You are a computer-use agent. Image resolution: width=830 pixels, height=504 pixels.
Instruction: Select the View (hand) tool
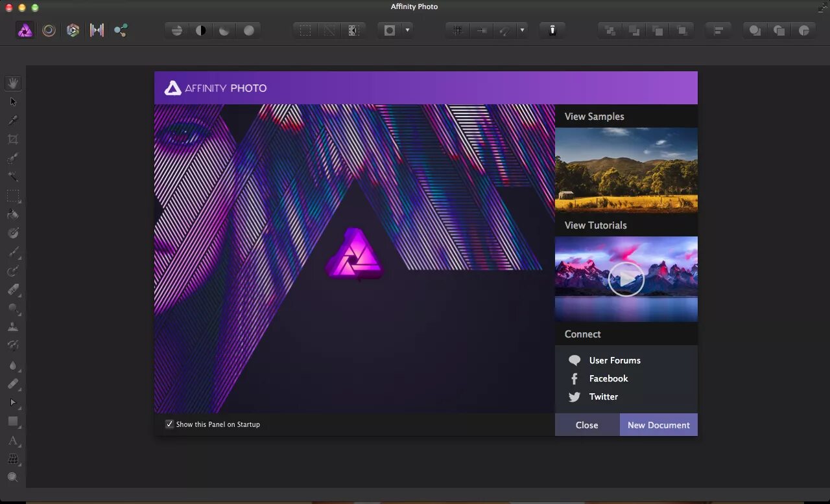point(13,83)
